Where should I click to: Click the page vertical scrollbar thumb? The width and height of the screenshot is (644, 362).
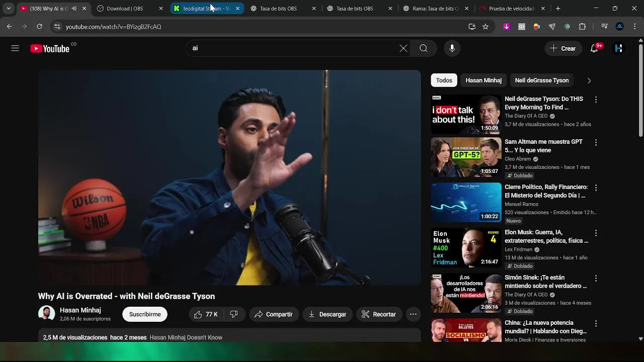(x=640, y=90)
